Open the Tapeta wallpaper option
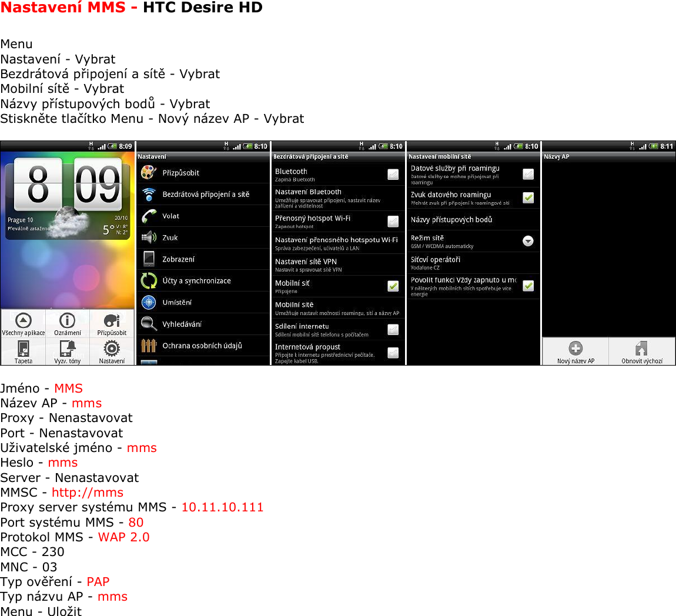The height and width of the screenshot is (616, 676). [24, 349]
